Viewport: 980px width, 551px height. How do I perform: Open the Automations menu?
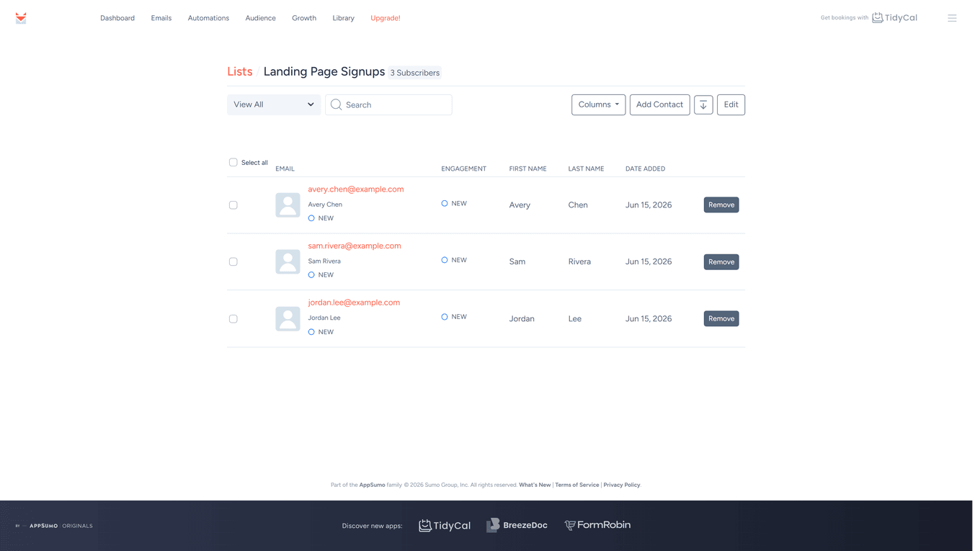(208, 18)
